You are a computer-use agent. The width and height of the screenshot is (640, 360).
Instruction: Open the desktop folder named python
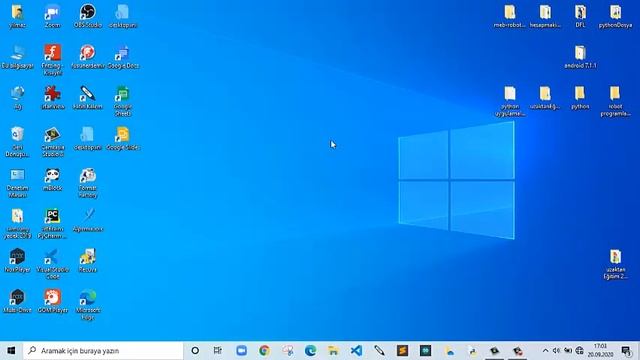(x=580, y=98)
